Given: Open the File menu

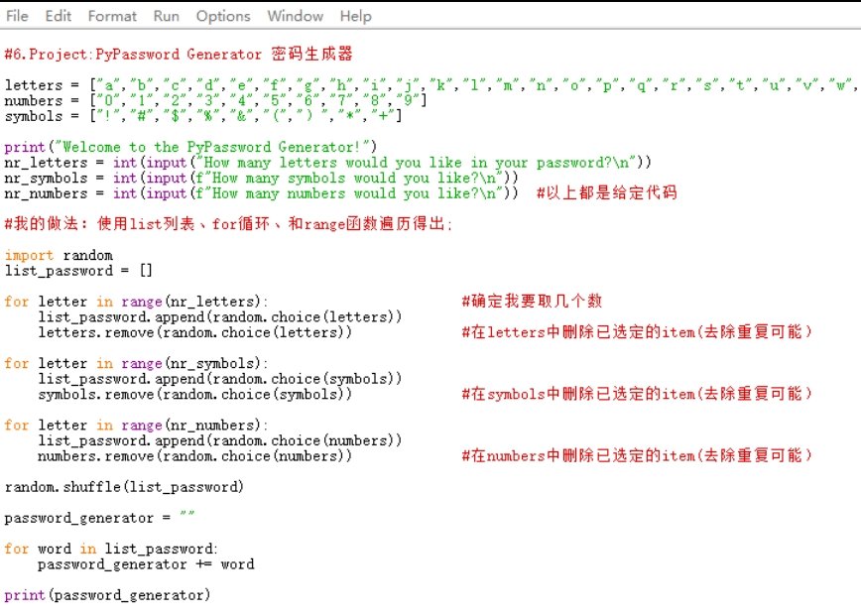Looking at the screenshot, I should (x=17, y=16).
